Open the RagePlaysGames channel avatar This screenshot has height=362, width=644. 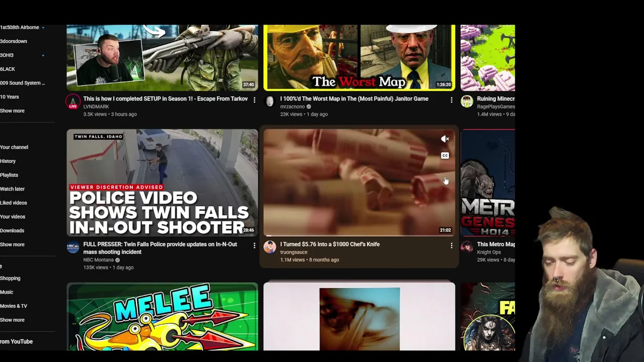pos(467,102)
